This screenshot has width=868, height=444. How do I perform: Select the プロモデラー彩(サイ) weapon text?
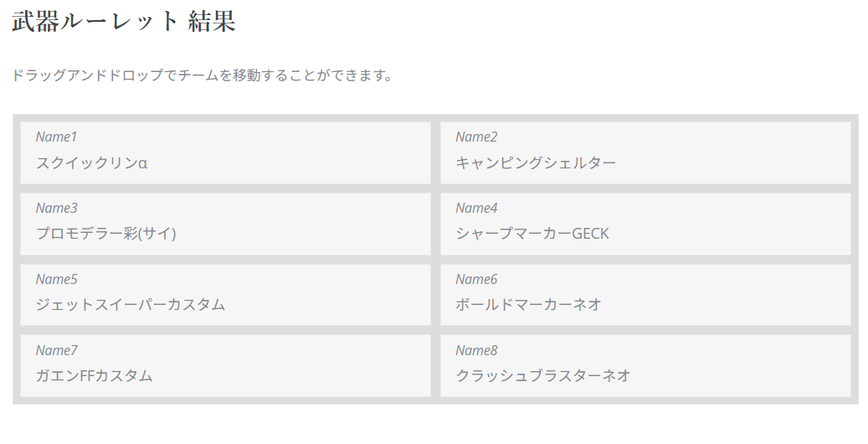tap(105, 234)
